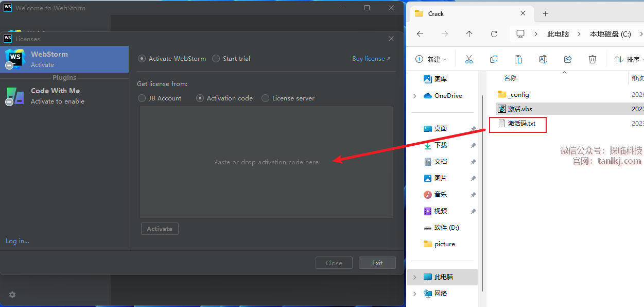This screenshot has height=307, width=644.
Task: Click the Share icon in Explorer toolbar
Action: (x=568, y=59)
